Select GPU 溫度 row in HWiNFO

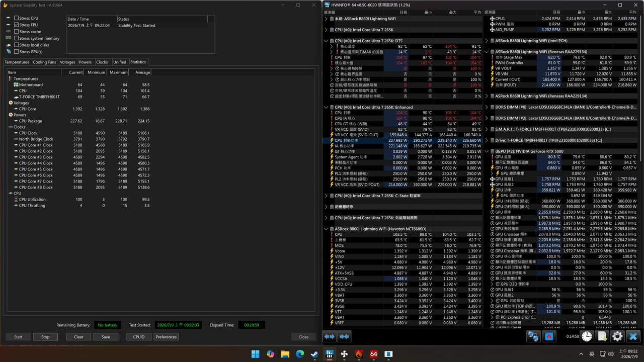pos(562,157)
